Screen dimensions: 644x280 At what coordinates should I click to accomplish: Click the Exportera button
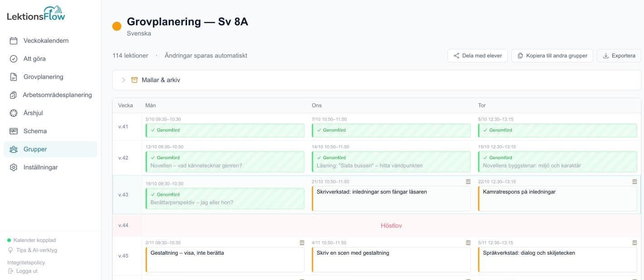[619, 56]
